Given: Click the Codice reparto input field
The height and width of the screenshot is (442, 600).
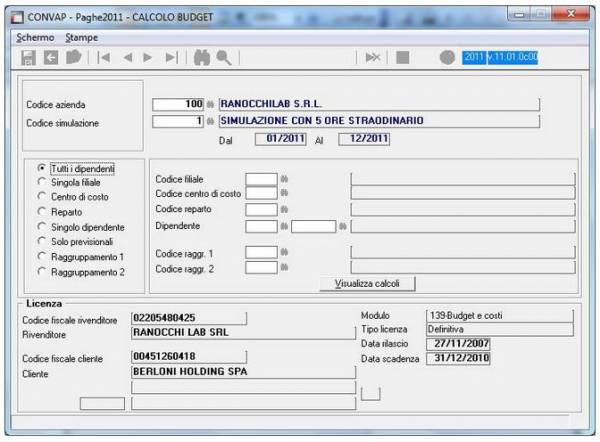Looking at the screenshot, I should [261, 209].
